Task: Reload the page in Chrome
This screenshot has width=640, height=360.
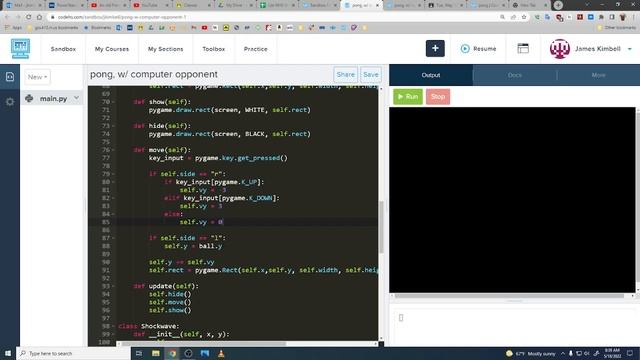Action: coord(28,17)
